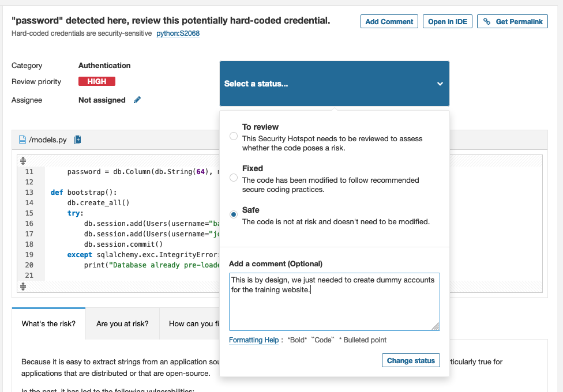Select the Safe status radio button

point(234,214)
